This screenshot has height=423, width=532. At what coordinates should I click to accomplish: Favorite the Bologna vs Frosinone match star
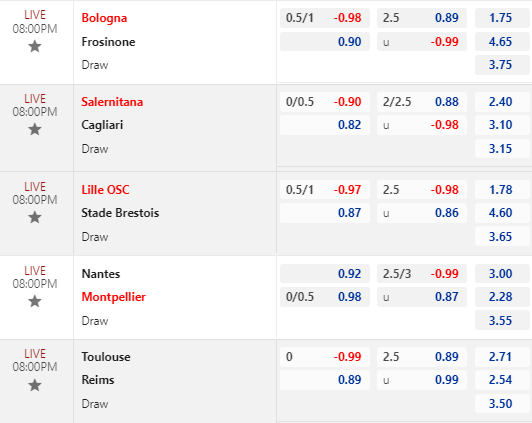pos(35,46)
